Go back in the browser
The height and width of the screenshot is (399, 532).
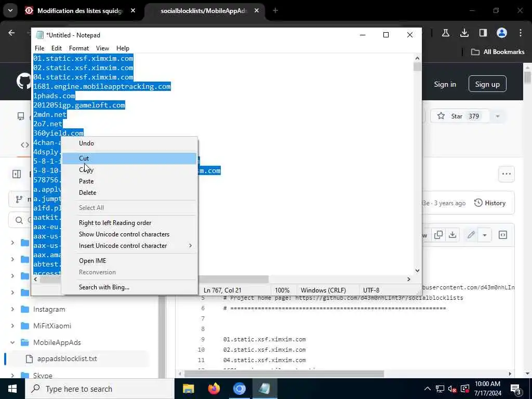coord(12,33)
